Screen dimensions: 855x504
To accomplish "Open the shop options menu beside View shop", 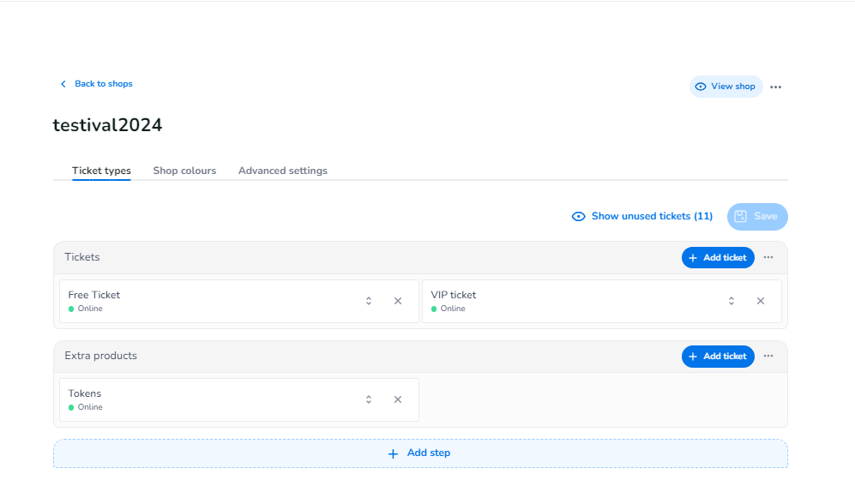I will [776, 87].
